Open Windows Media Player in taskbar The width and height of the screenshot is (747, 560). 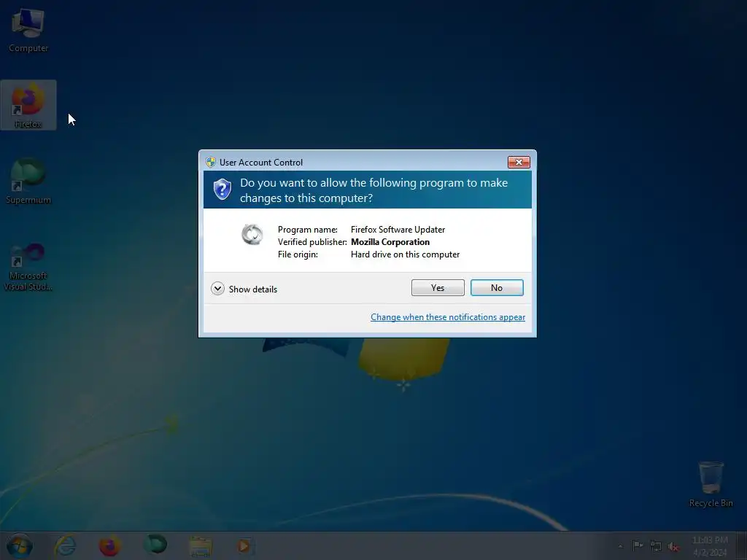(245, 546)
